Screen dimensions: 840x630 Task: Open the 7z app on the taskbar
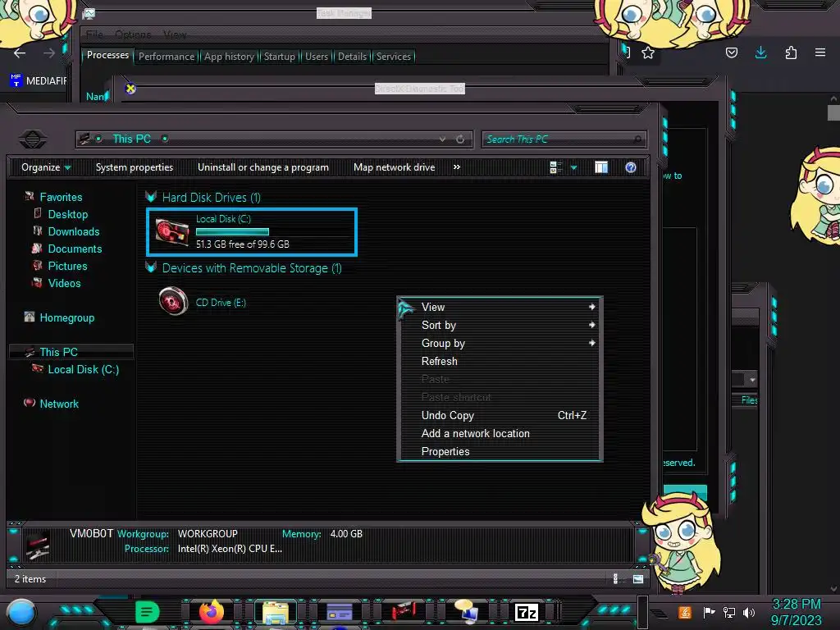(x=526, y=612)
